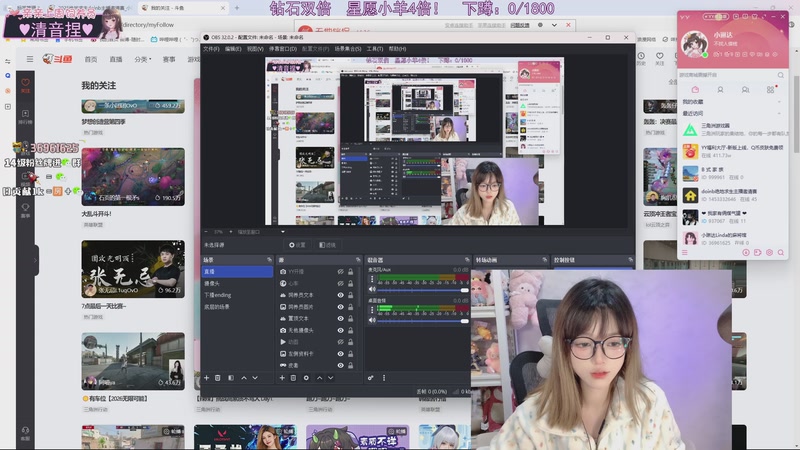Open 视图(V) menu in OBS
This screenshot has width=800, height=450.
click(255, 49)
